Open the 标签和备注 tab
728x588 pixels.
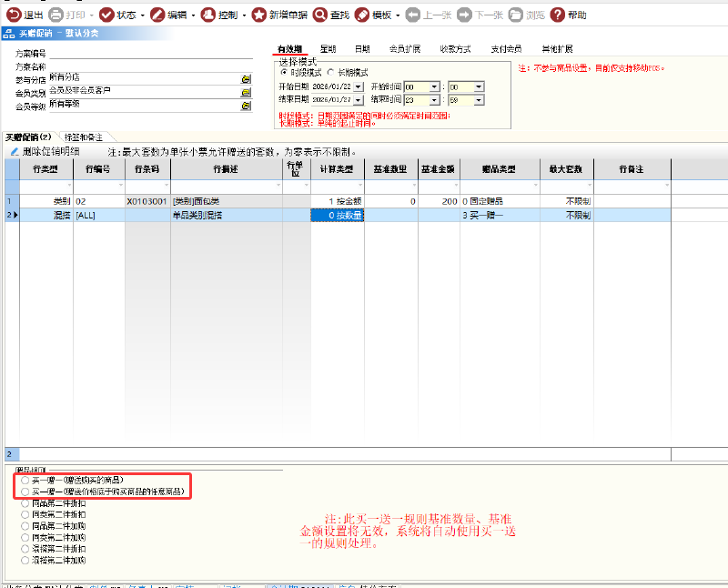pos(84,137)
